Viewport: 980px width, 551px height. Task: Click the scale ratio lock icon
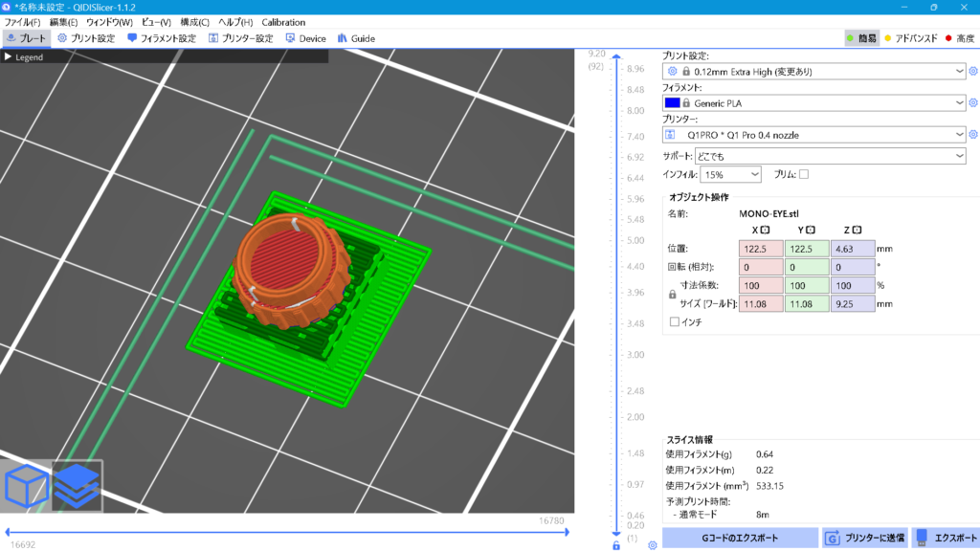coord(672,295)
